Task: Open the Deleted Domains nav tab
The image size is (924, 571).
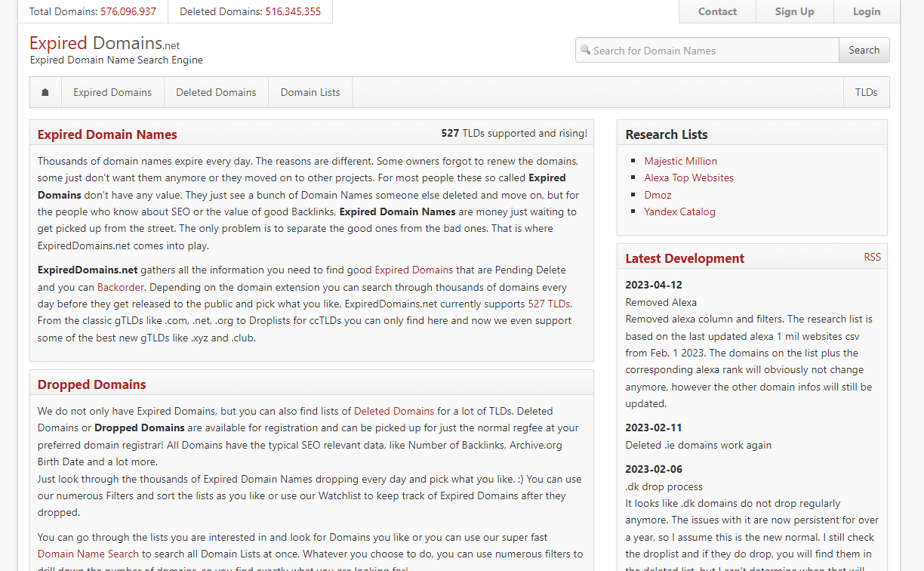Action: coord(216,92)
